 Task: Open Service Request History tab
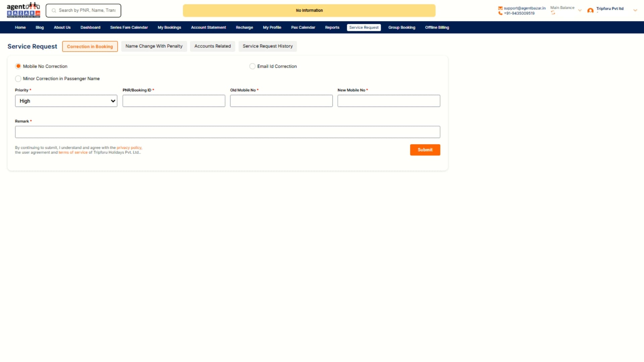point(268,46)
